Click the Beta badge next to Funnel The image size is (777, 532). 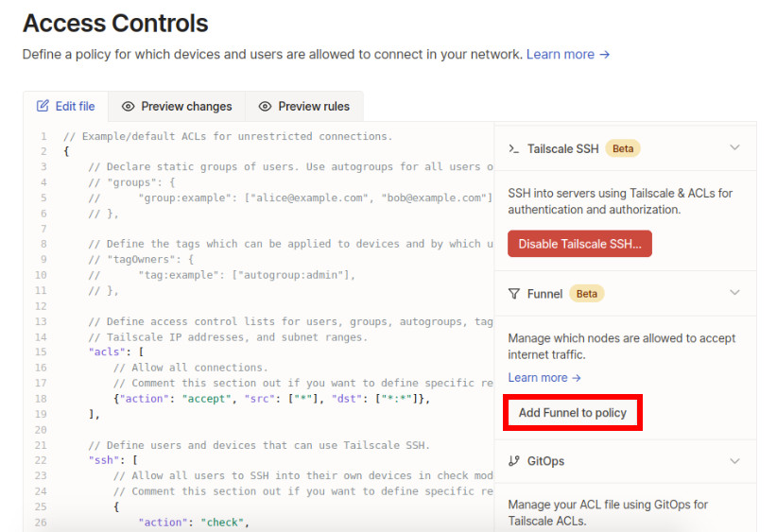[587, 294]
